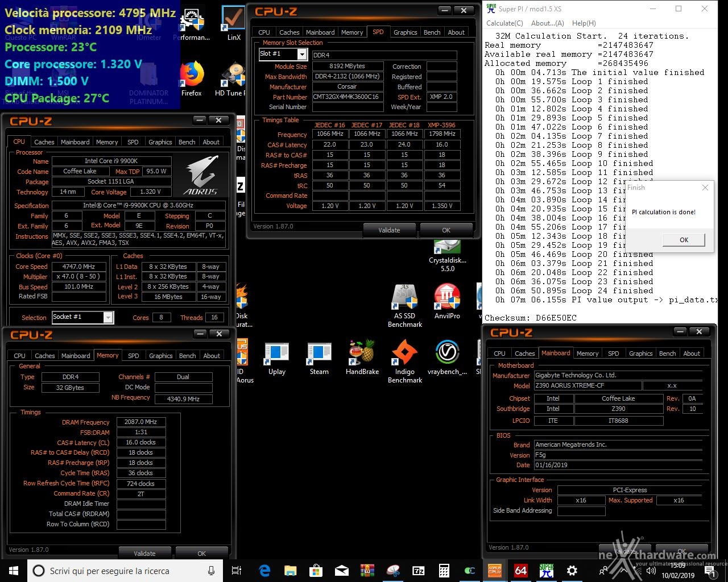Screen dimensions: 728x582
Task: Select Caches tab in CPU tab window
Action: [44, 142]
